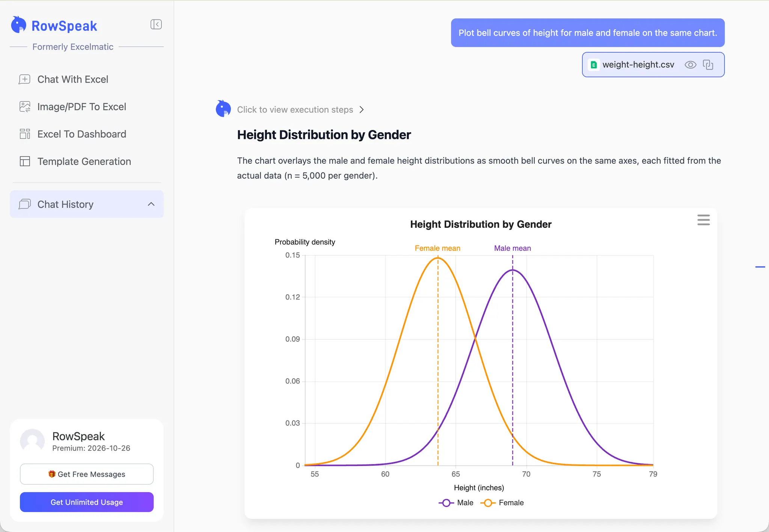Viewport: 769px width, 532px height.
Task: Open Template Generation
Action: tap(87, 161)
